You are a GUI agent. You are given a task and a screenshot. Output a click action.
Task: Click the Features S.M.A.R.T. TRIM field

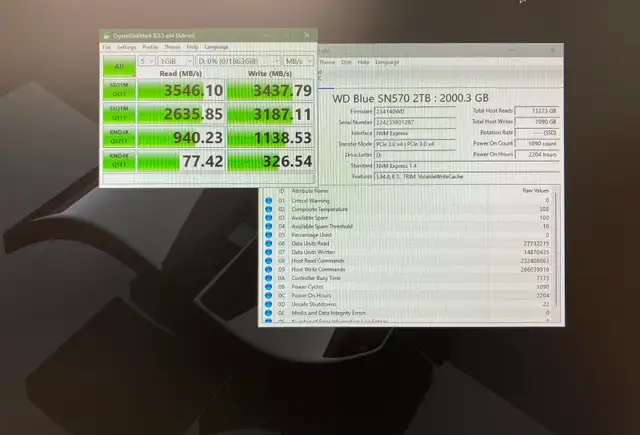click(x=467, y=177)
